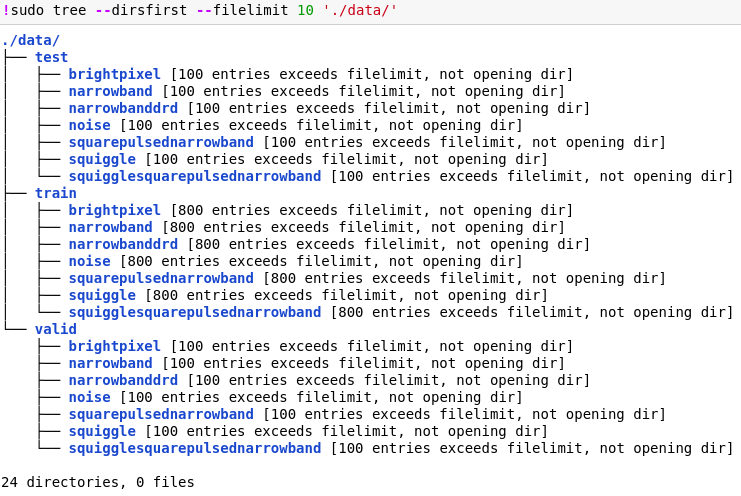741x496 pixels.
Task: Click narrowbanddrd folder under valid
Action: [x=123, y=380]
